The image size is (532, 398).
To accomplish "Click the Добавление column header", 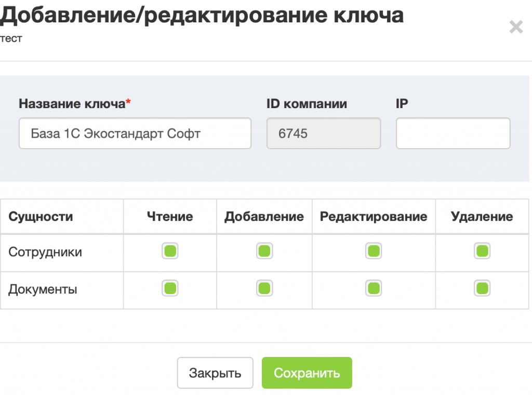I will click(264, 217).
